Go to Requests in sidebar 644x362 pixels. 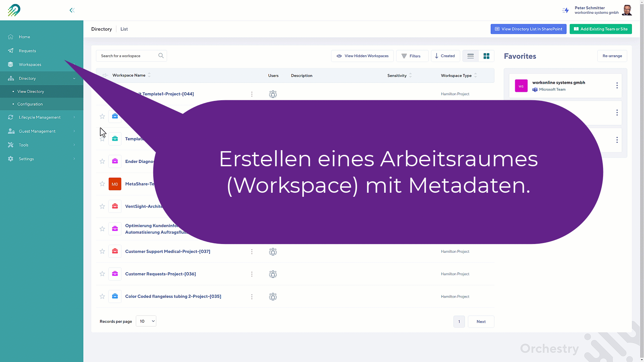(28, 51)
